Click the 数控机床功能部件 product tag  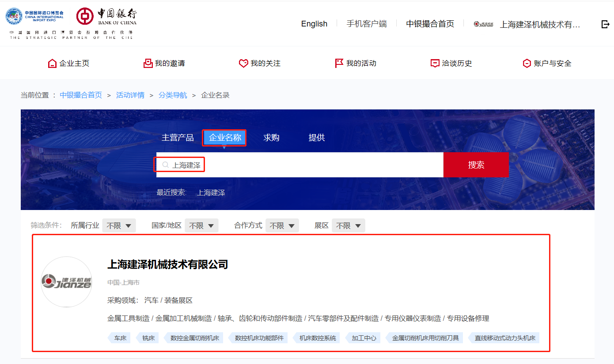pos(258,338)
